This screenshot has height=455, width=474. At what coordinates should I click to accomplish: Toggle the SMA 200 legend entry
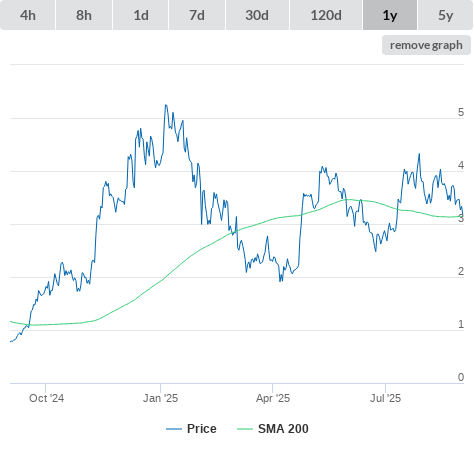pos(273,429)
